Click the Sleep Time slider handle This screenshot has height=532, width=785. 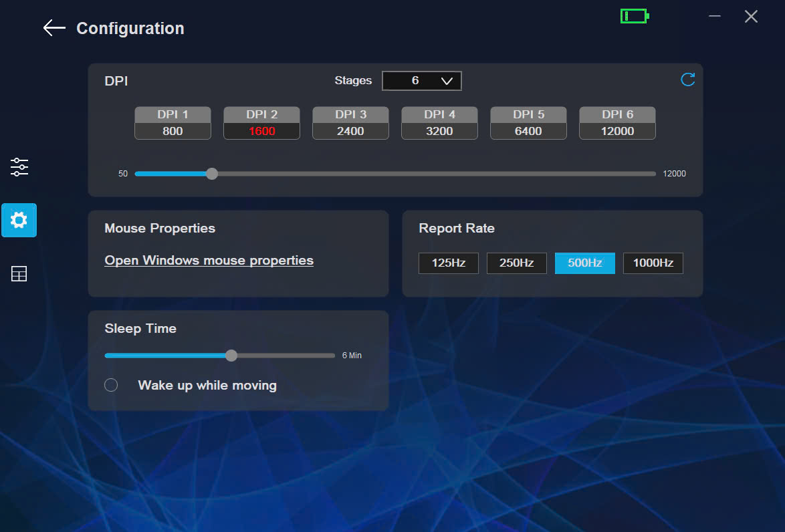click(x=231, y=356)
